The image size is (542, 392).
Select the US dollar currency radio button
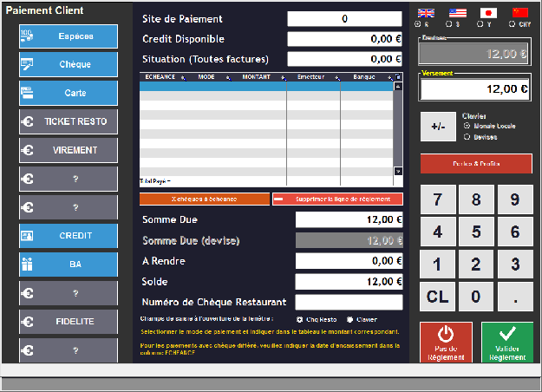tap(447, 24)
